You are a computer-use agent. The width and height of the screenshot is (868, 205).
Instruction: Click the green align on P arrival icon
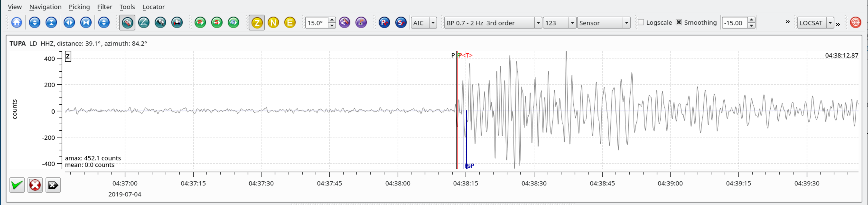pyautogui.click(x=200, y=23)
